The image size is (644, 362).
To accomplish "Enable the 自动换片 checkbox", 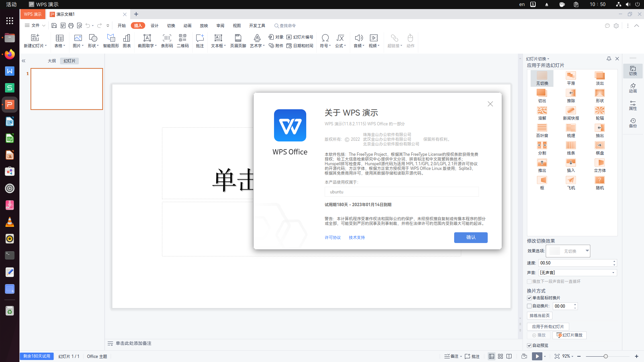I will tap(529, 306).
